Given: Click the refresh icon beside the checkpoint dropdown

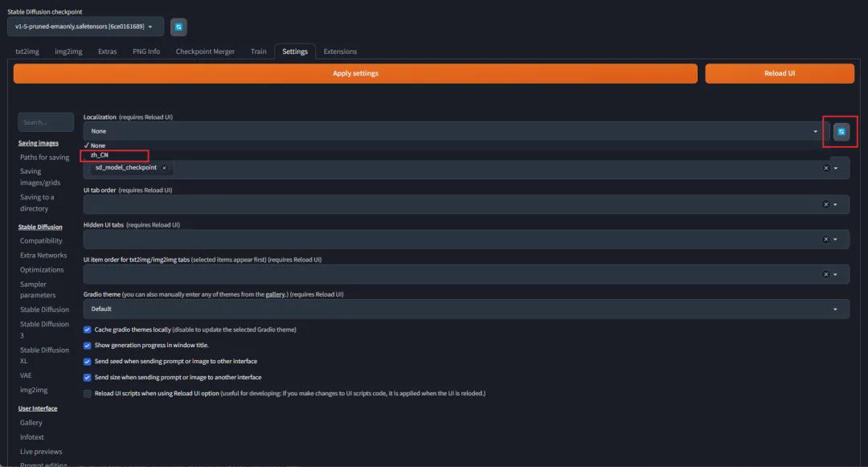Looking at the screenshot, I should click(x=178, y=27).
